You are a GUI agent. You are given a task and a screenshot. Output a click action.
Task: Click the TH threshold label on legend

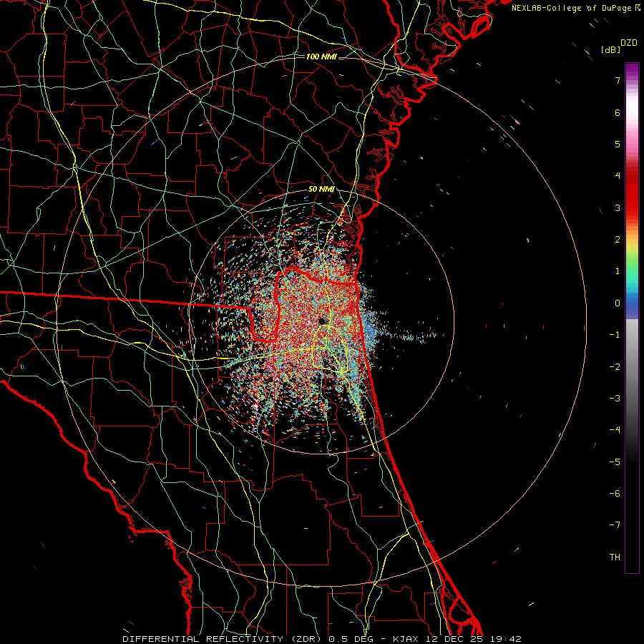pyautogui.click(x=615, y=557)
